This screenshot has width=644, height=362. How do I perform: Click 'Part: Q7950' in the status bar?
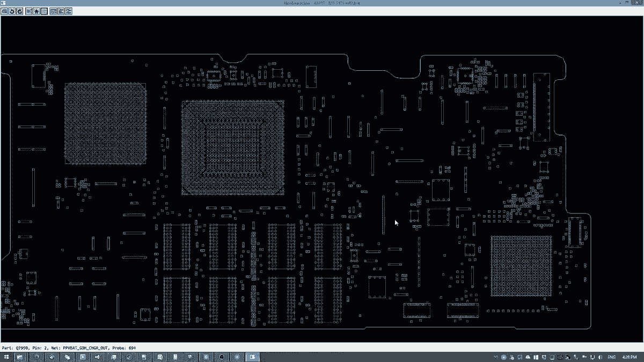[16, 348]
